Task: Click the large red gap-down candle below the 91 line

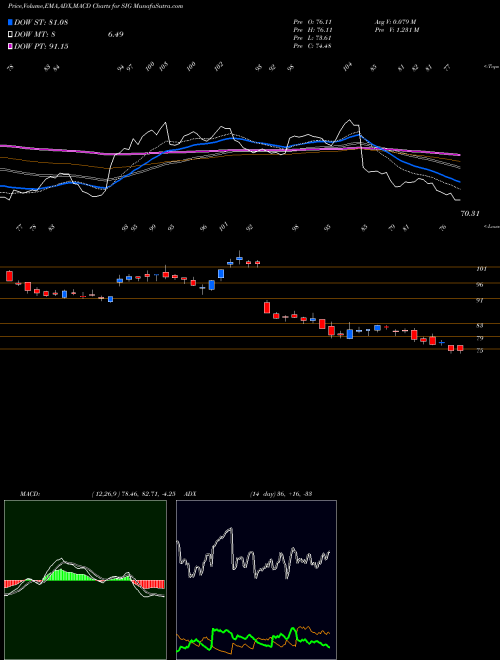Action: coord(267,307)
